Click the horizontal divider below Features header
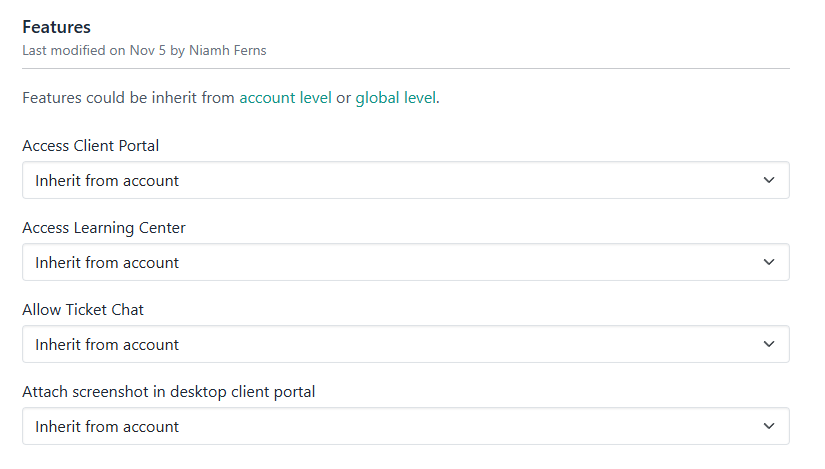 (x=405, y=69)
